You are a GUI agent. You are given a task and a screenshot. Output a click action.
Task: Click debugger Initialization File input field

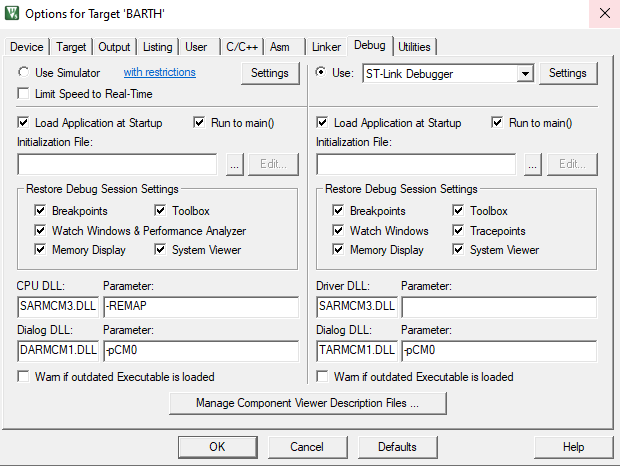click(x=416, y=164)
